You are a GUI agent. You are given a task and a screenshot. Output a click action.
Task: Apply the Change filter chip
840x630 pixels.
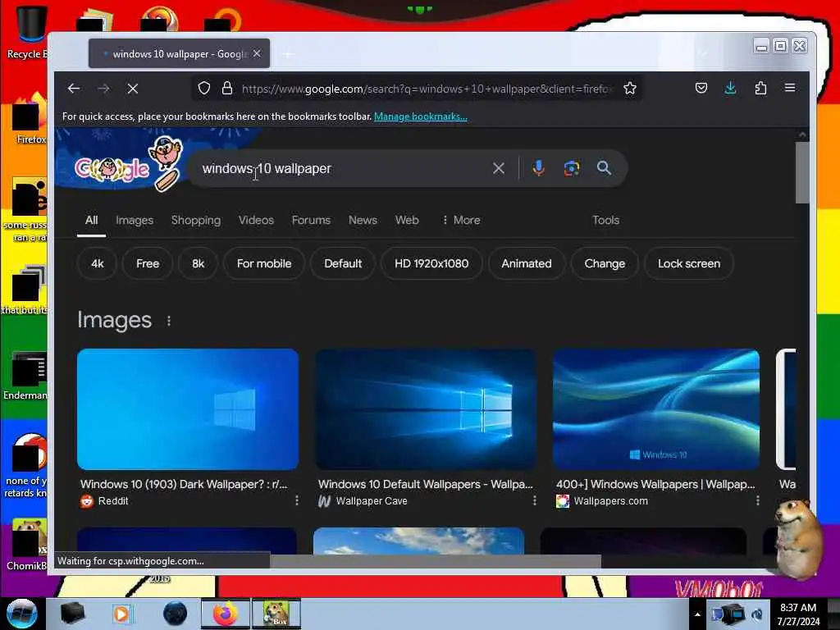pyautogui.click(x=605, y=263)
